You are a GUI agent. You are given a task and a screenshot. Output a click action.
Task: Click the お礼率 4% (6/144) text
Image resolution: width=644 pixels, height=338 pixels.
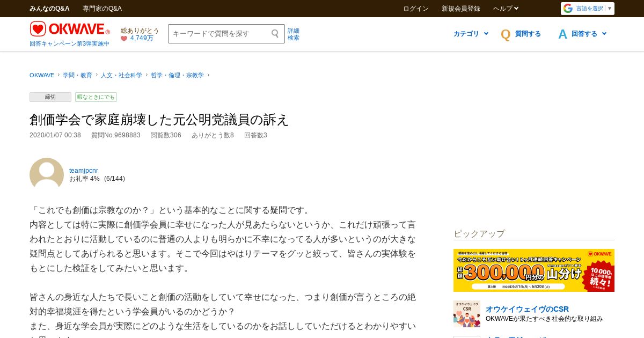[x=97, y=179]
